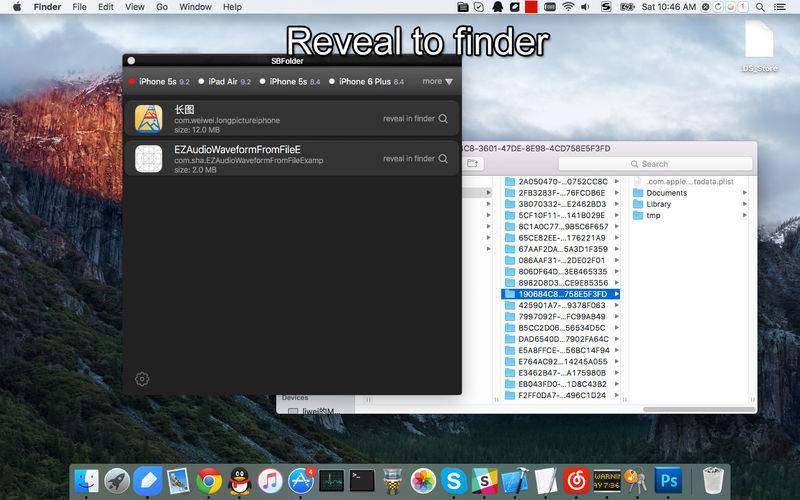Expand arrow of selected 190684C8...758E5F3FD folder
This screenshot has height=500, width=800.
pyautogui.click(x=616, y=294)
